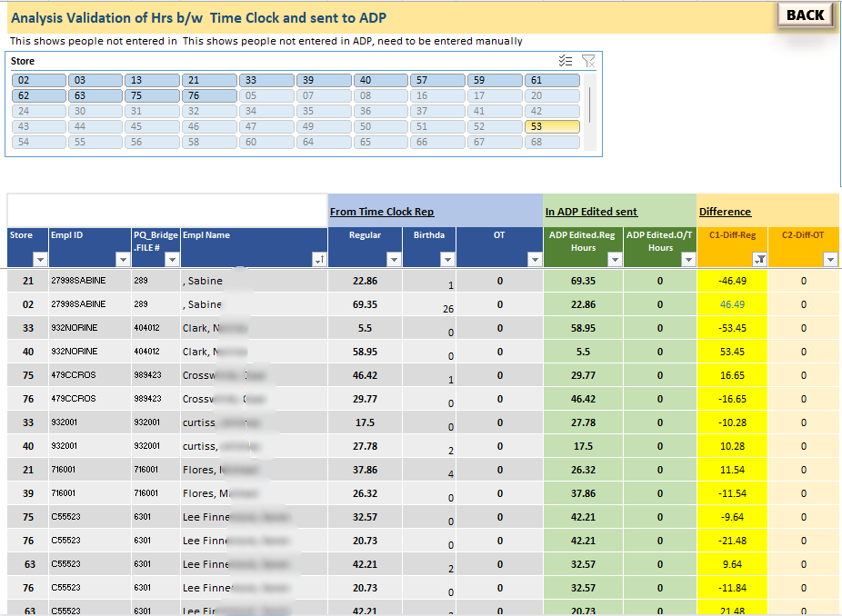Image resolution: width=842 pixels, height=616 pixels.
Task: Select the -11.84 difference cell
Action: (x=733, y=588)
